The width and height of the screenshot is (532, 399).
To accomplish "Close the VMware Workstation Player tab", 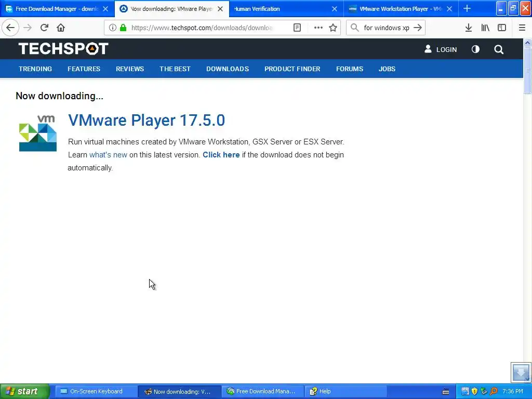I will pos(449,9).
